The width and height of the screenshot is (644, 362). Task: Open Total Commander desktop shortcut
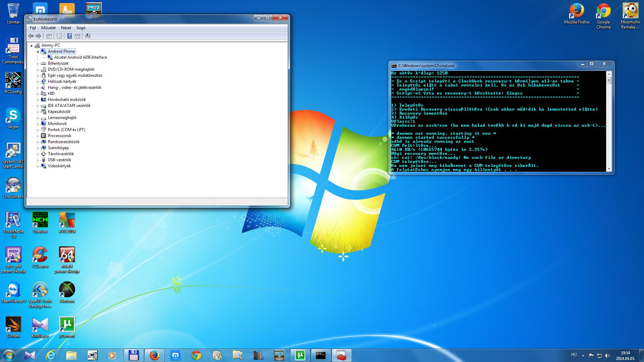coord(13,51)
